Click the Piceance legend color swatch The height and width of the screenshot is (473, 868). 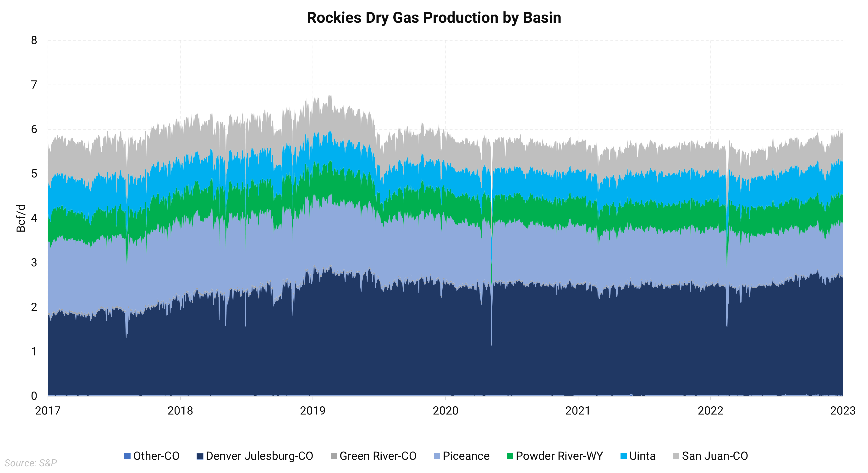tap(437, 457)
